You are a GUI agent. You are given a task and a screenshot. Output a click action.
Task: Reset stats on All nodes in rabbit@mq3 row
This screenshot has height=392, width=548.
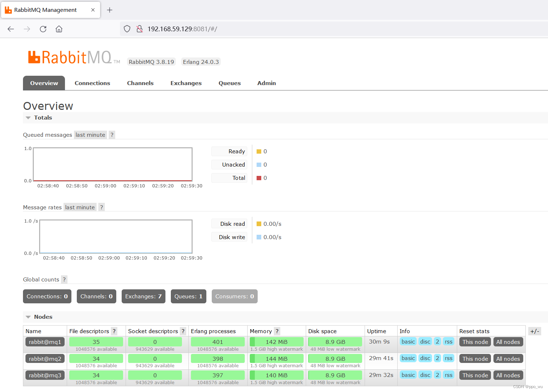click(x=508, y=375)
